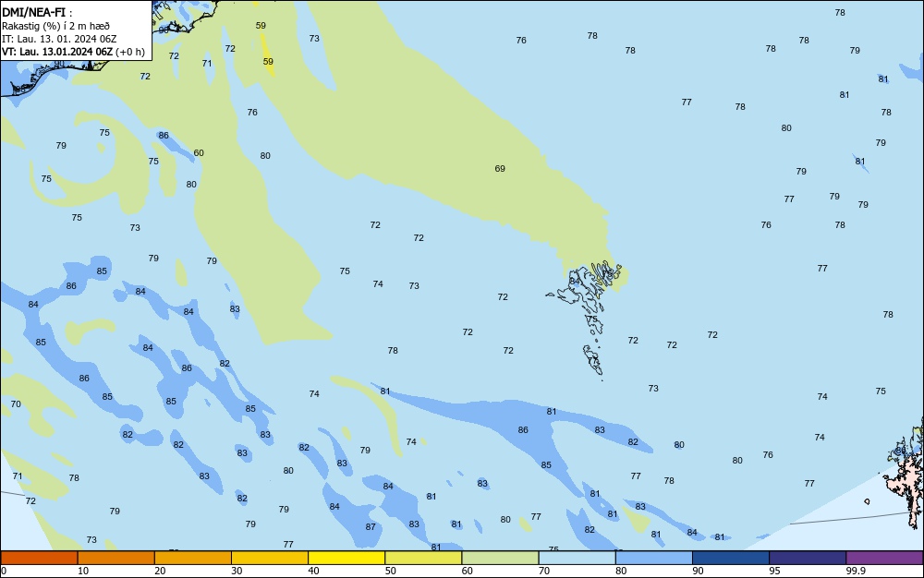The height and width of the screenshot is (578, 924).
Task: Click the 70–80 light blue legend segment
Action: point(577,558)
